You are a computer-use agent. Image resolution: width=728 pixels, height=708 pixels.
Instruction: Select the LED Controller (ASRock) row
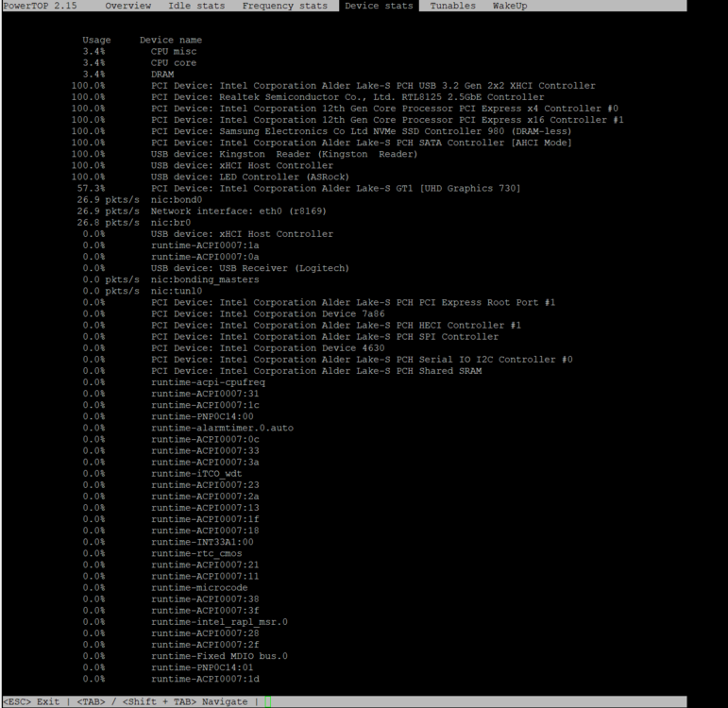(x=210, y=177)
